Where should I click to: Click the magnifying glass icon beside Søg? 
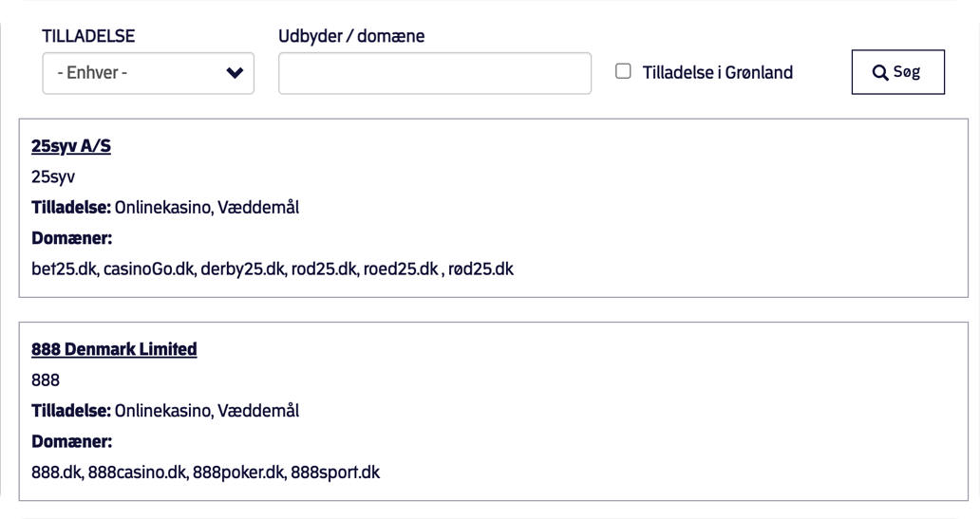[879, 73]
